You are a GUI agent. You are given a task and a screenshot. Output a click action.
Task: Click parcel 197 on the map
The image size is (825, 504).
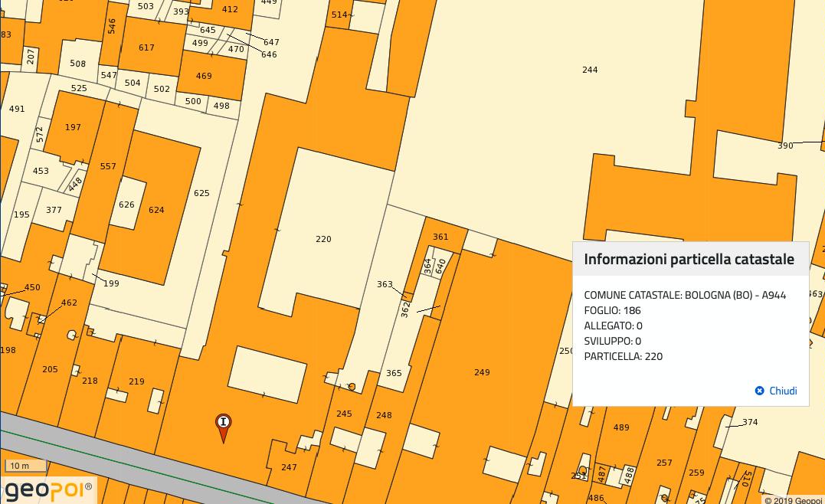point(73,127)
